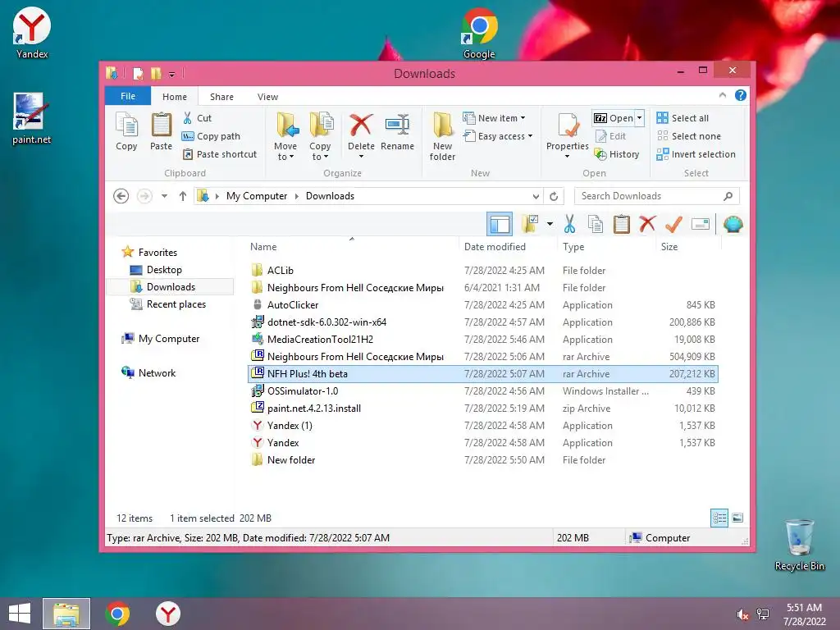Toggle the navigation pane toolbar button

500,224
